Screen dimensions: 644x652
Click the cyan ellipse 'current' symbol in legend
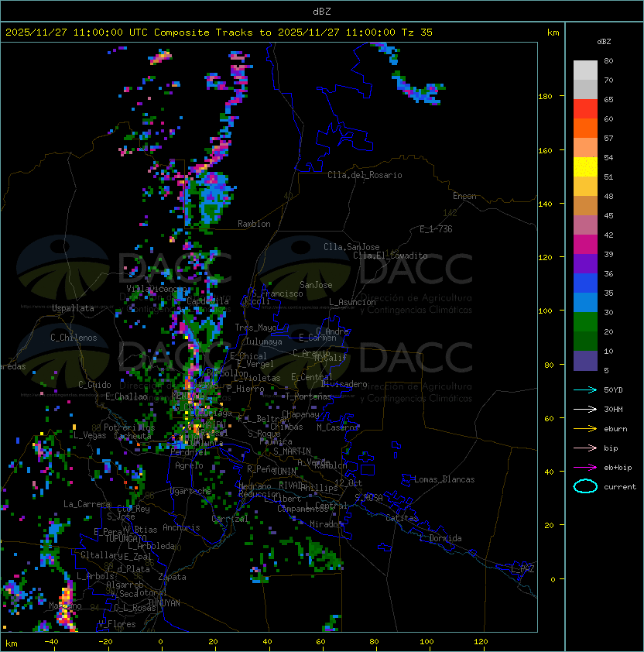tap(585, 486)
